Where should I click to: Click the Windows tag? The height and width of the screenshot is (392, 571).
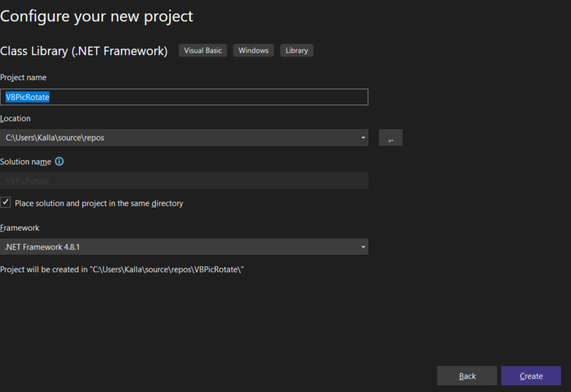(253, 51)
